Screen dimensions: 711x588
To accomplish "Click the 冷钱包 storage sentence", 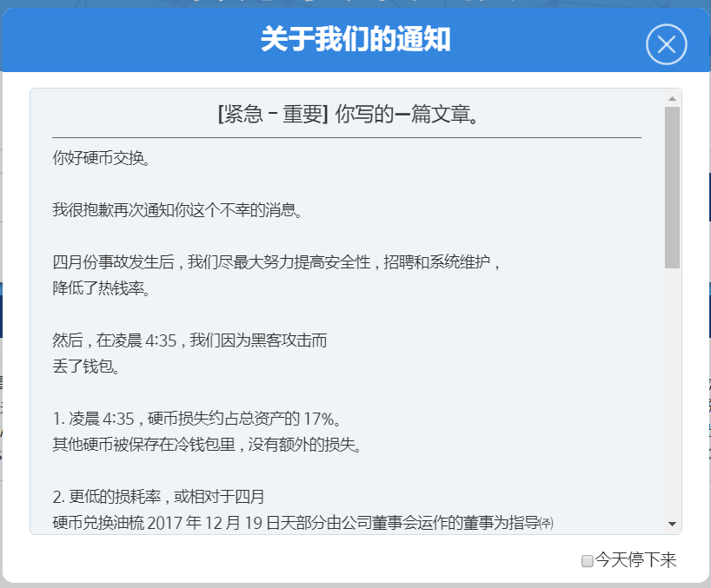I will pyautogui.click(x=206, y=445).
